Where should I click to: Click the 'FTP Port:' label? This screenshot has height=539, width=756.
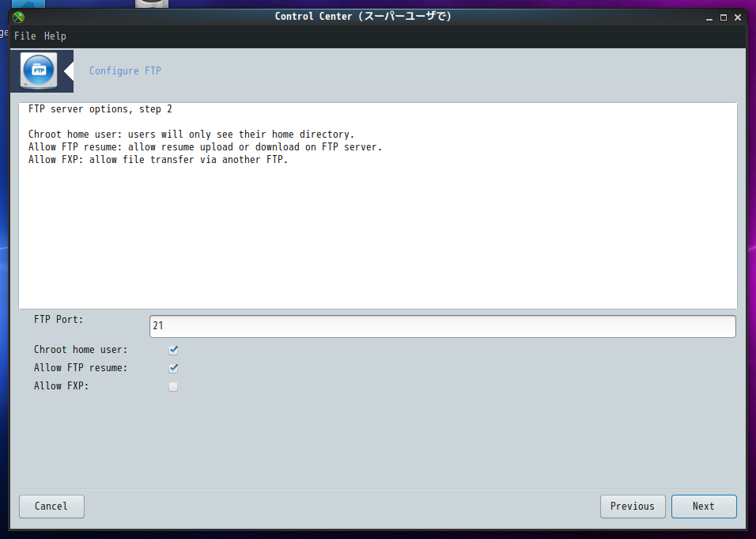(59, 320)
